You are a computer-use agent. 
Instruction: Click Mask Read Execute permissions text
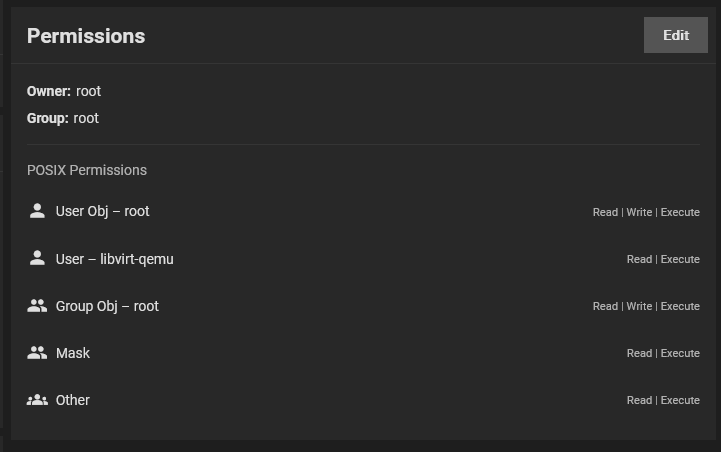(x=663, y=353)
